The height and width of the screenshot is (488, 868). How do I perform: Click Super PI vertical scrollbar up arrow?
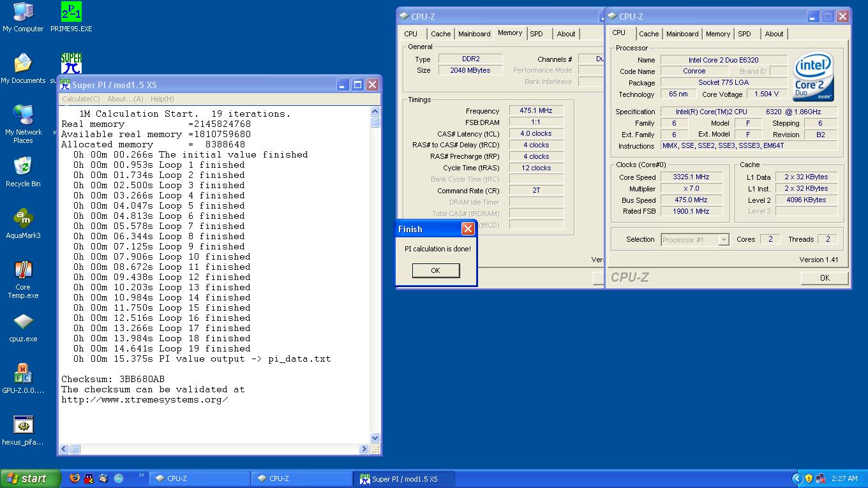point(375,112)
